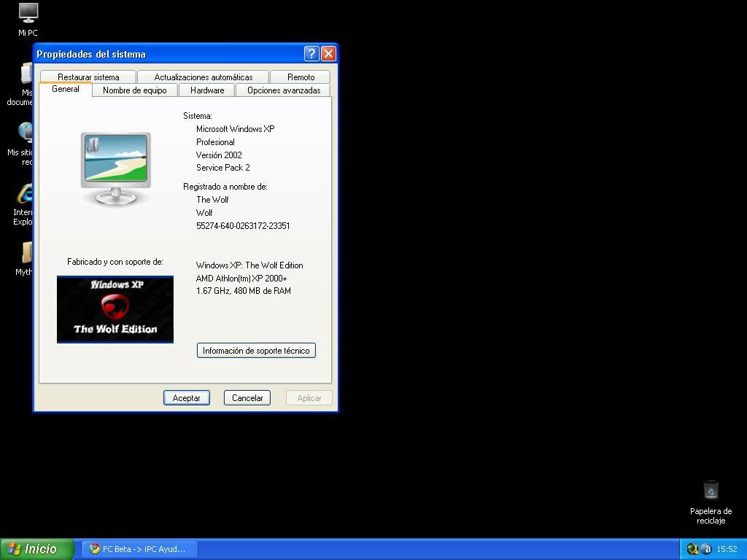Screen dimensions: 747x560
Task: Click the Aceptar button
Action: click(186, 397)
